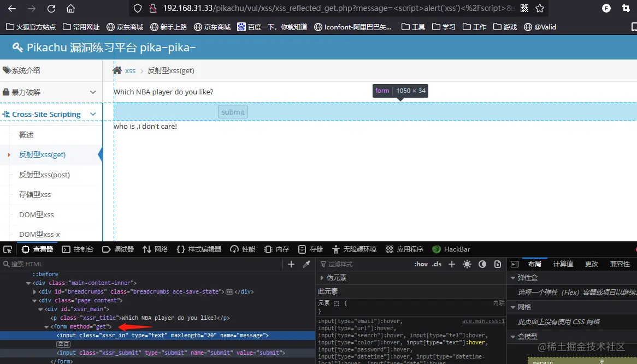This screenshot has height=364, width=637.
Task: Open the 存储 storage tab
Action: 310,249
